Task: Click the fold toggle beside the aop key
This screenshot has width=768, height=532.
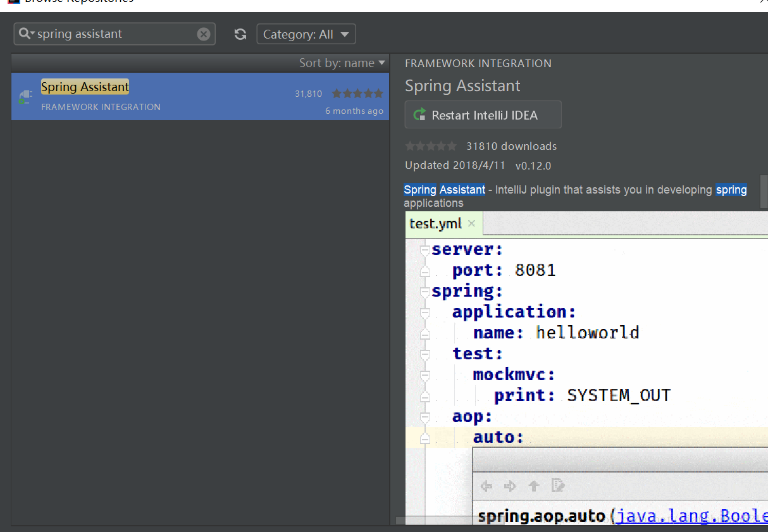Action: pos(424,417)
